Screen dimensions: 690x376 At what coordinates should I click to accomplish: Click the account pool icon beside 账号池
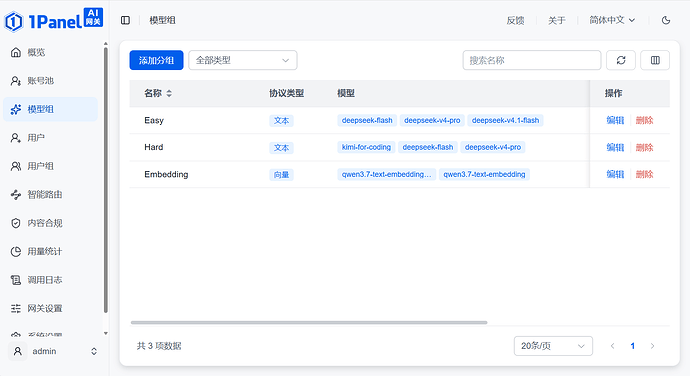[16, 81]
